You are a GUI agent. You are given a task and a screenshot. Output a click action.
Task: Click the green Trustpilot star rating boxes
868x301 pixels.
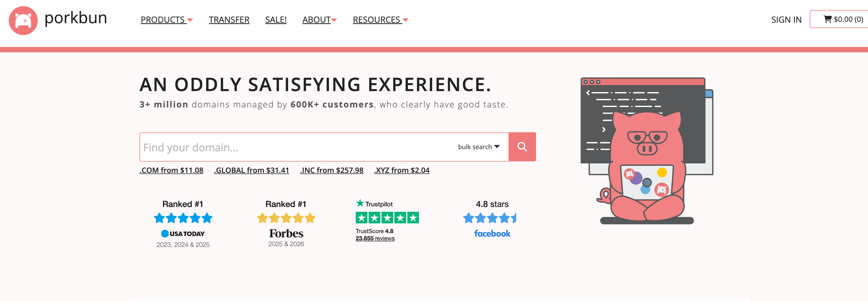(387, 218)
